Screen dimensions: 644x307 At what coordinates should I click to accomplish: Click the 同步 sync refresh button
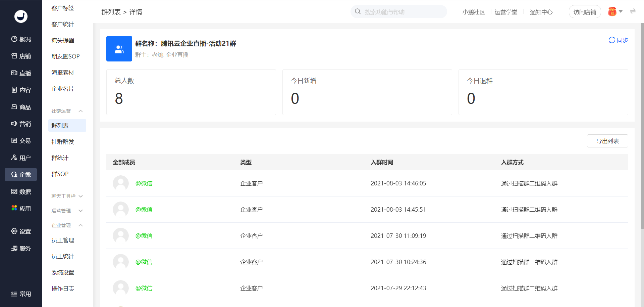coord(618,40)
